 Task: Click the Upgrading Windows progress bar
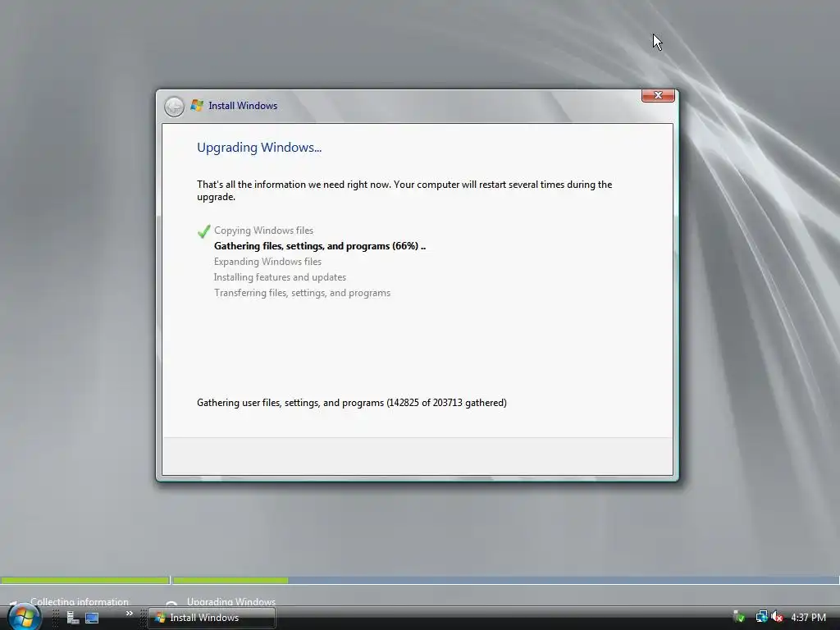[x=505, y=580]
